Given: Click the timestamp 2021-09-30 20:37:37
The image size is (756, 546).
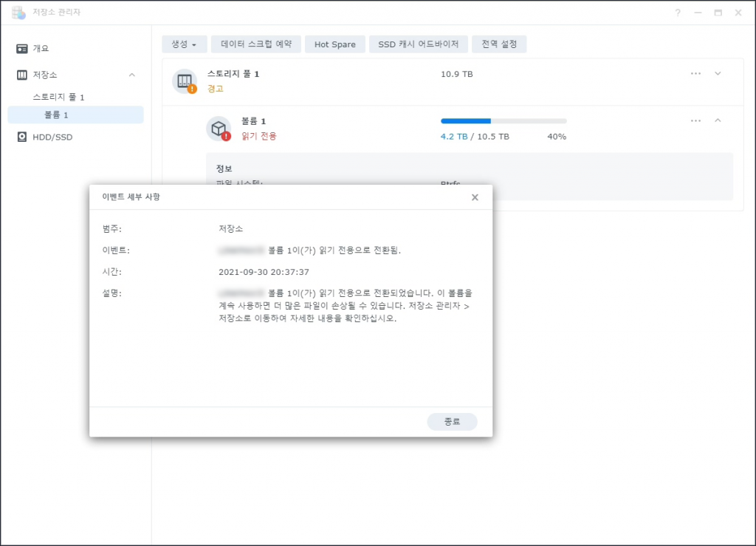Looking at the screenshot, I should (264, 272).
